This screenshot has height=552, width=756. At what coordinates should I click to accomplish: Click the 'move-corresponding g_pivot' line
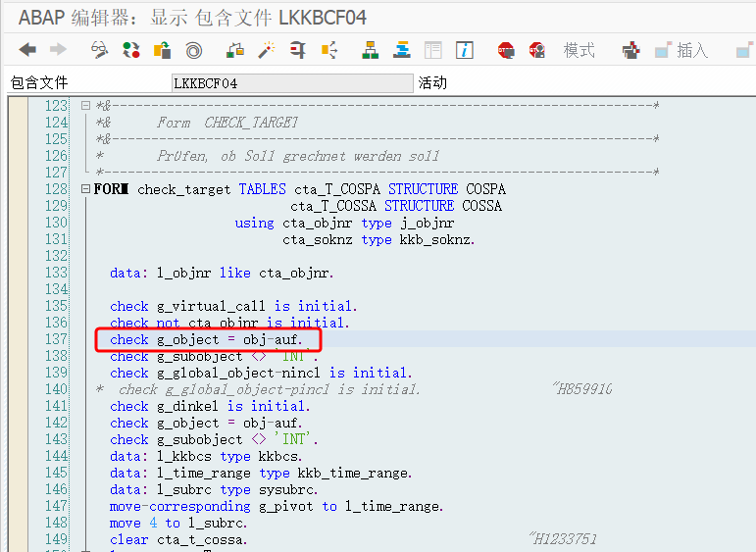(x=277, y=506)
